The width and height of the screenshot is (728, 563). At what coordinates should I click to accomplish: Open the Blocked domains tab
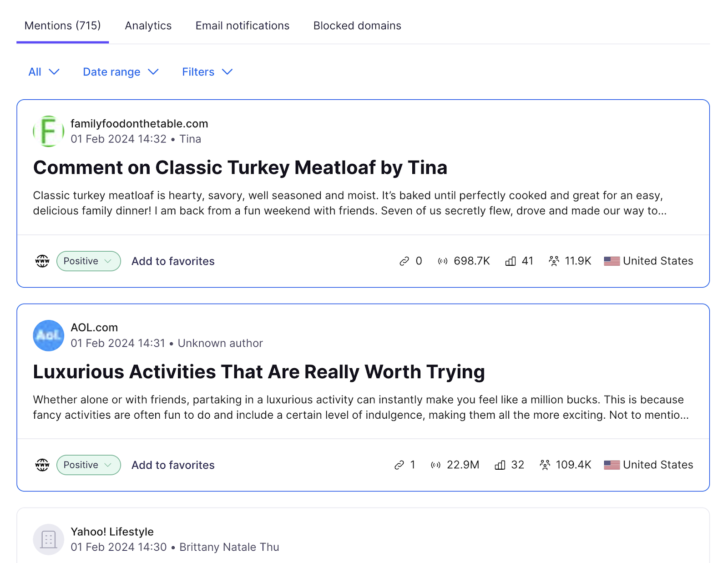point(357,25)
